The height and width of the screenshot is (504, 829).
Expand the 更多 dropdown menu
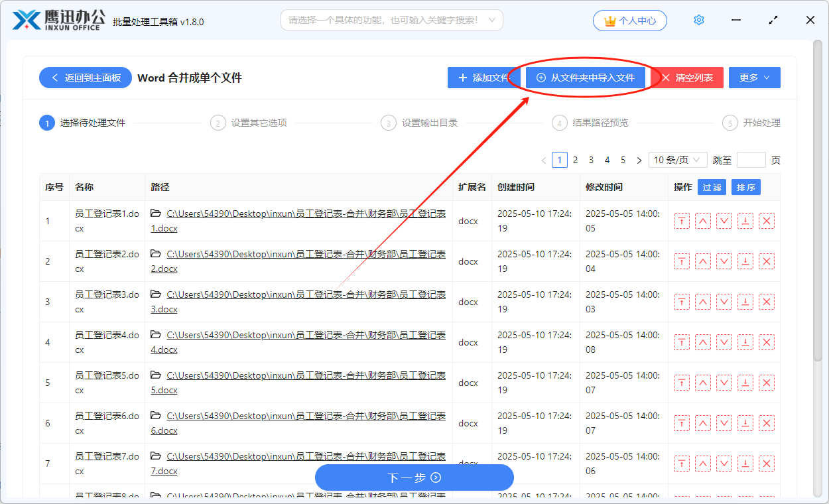[x=754, y=78]
